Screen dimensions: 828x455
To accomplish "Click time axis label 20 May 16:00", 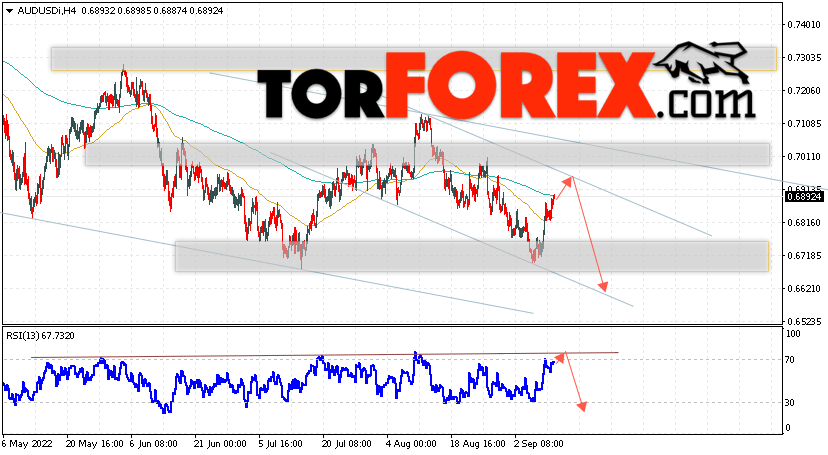I will click(95, 444).
